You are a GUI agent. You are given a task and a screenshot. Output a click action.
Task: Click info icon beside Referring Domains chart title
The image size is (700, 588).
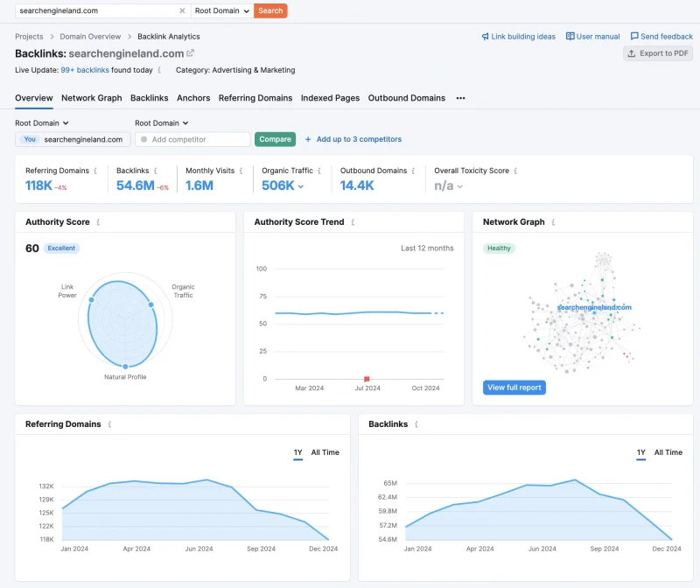click(110, 424)
